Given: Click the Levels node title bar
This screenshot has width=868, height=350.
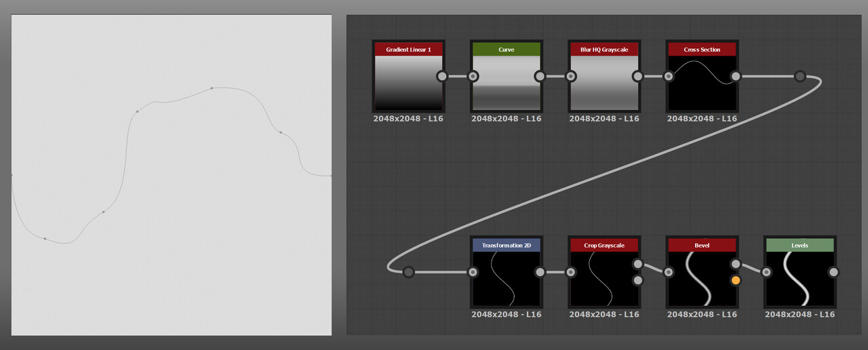Looking at the screenshot, I should coord(800,246).
